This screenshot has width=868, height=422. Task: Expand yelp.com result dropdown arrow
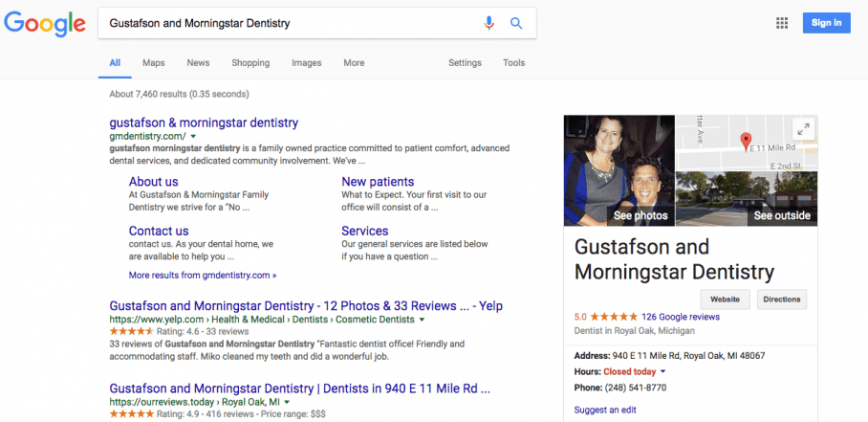422,320
